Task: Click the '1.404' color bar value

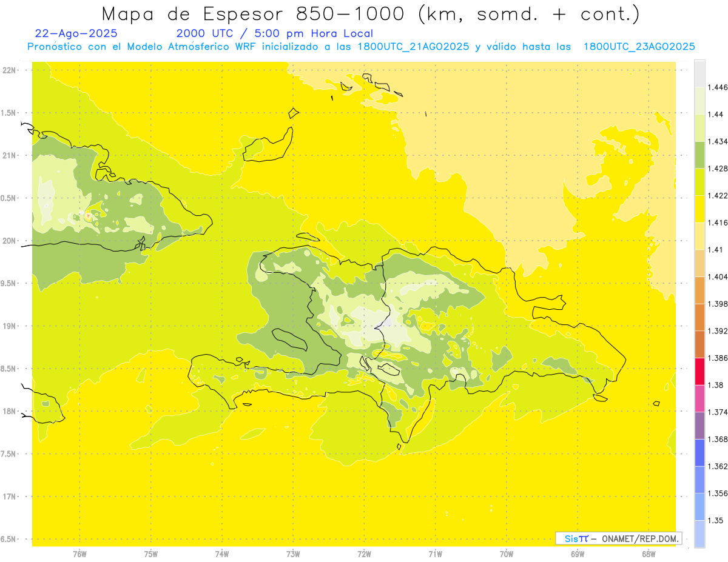Action: [718, 277]
